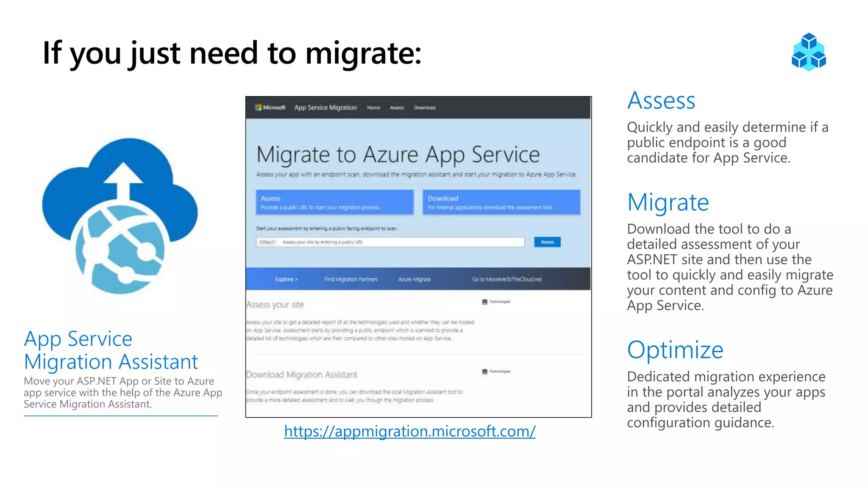Click Technologies icon beside Assess your site
The height and width of the screenshot is (488, 868).
point(485,302)
